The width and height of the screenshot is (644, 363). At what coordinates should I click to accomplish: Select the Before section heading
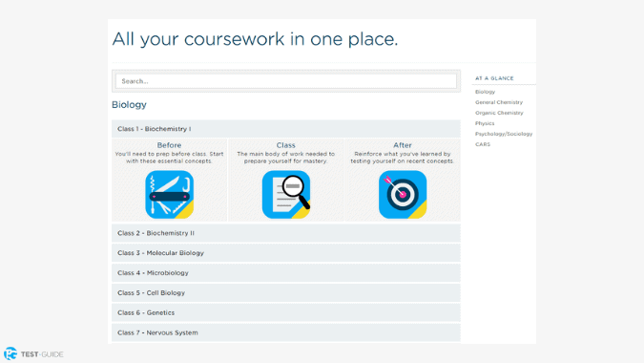click(169, 145)
